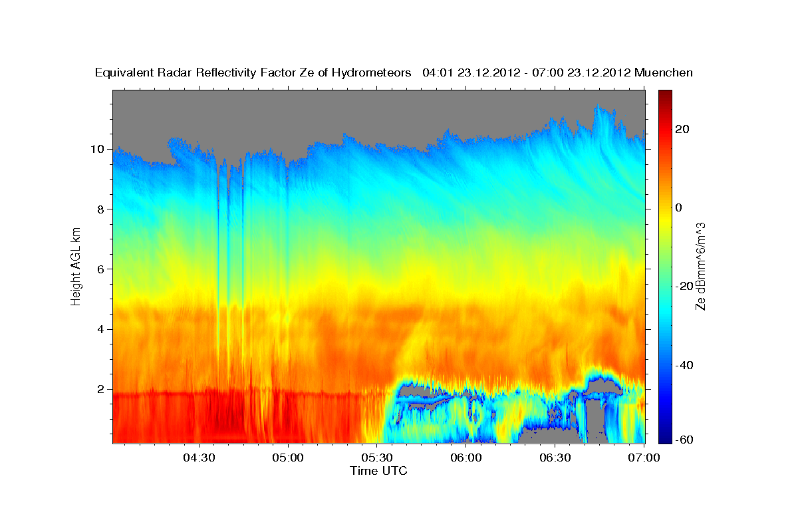The height and width of the screenshot is (532, 798).
Task: Click the colorbar value '20'
Action: pyautogui.click(x=683, y=129)
